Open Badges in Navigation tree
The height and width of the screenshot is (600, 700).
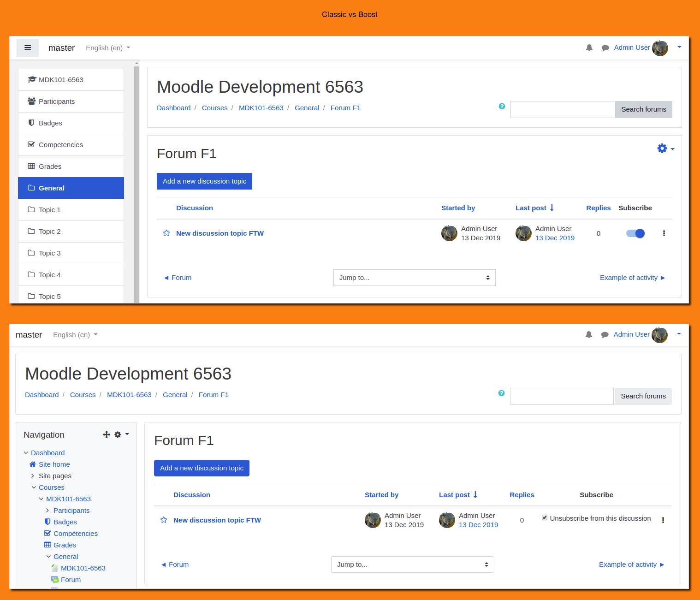tap(65, 522)
